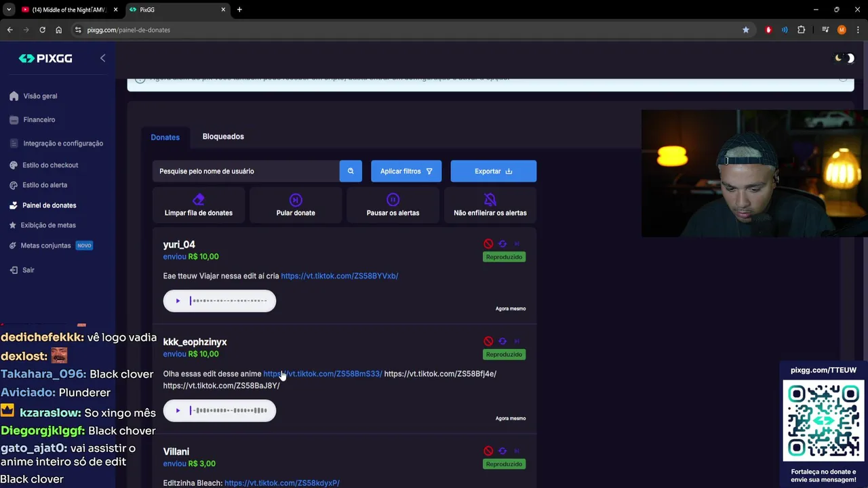Click Pular donate

click(x=296, y=205)
